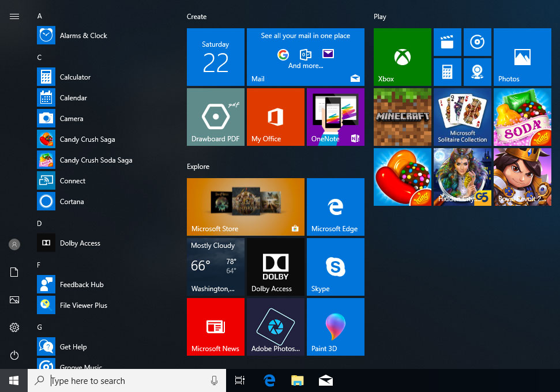Open the Mail tile in Create group
Viewport: 560px width, 392px height.
click(306, 57)
